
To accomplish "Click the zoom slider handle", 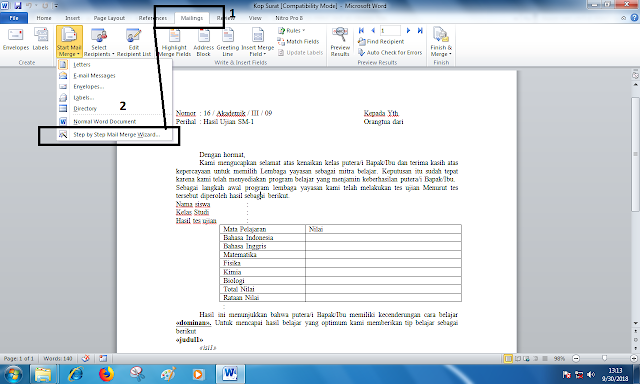I will 604,358.
